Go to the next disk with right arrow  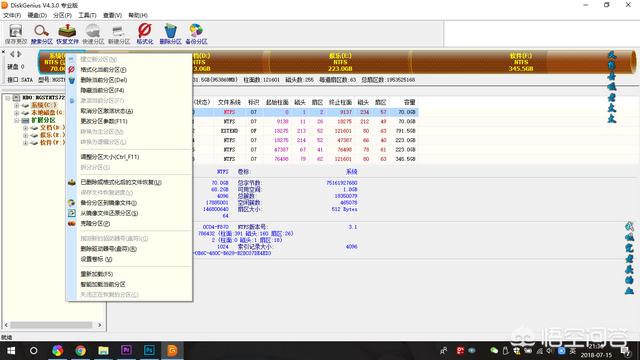[x=19, y=54]
